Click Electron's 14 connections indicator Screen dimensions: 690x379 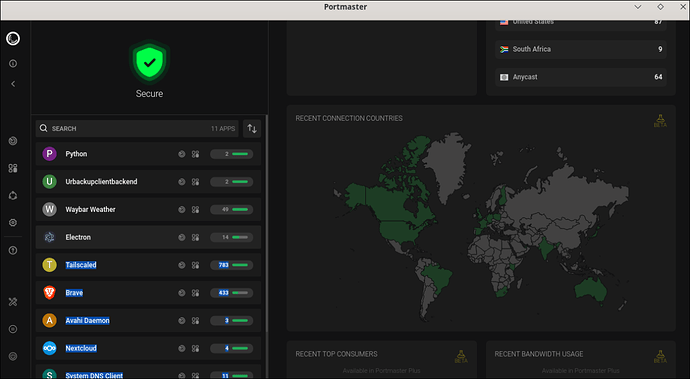coord(231,237)
